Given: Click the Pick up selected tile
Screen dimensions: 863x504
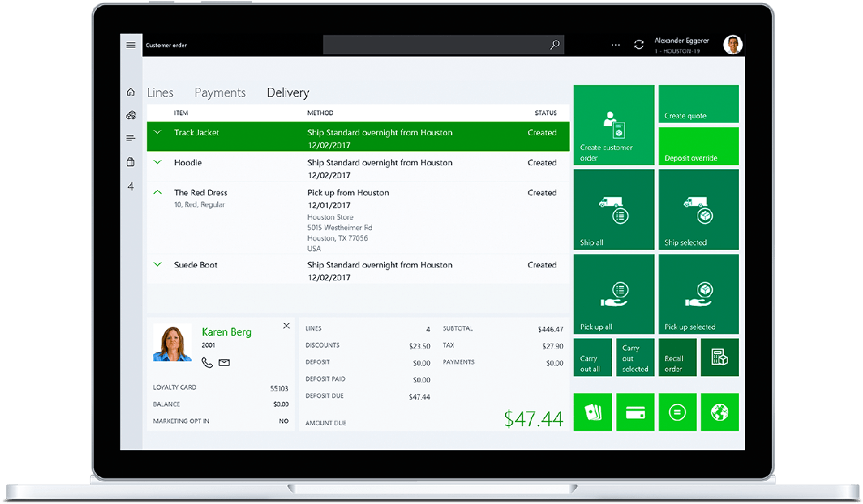Looking at the screenshot, I should (698, 294).
